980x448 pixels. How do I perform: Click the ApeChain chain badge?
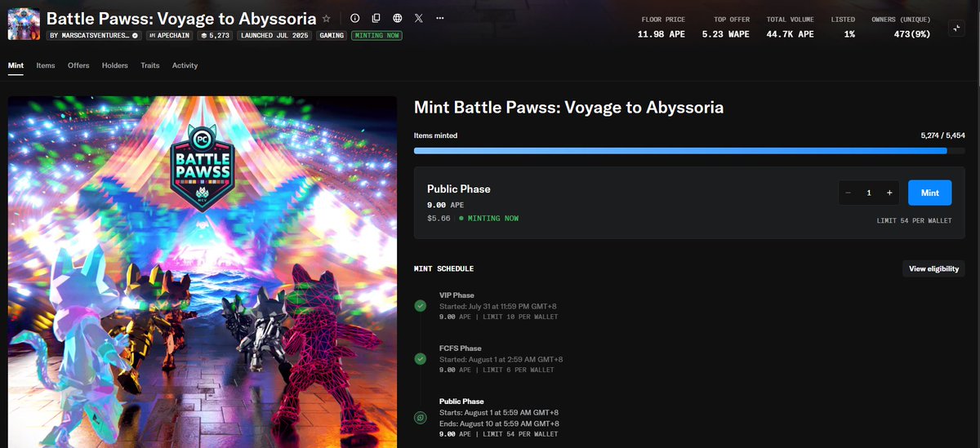click(170, 36)
